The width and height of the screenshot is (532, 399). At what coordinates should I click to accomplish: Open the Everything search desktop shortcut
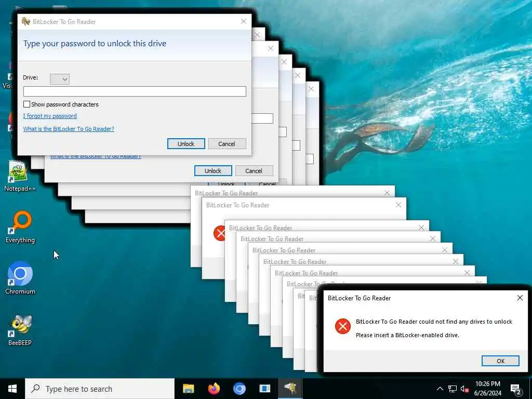pyautogui.click(x=20, y=228)
